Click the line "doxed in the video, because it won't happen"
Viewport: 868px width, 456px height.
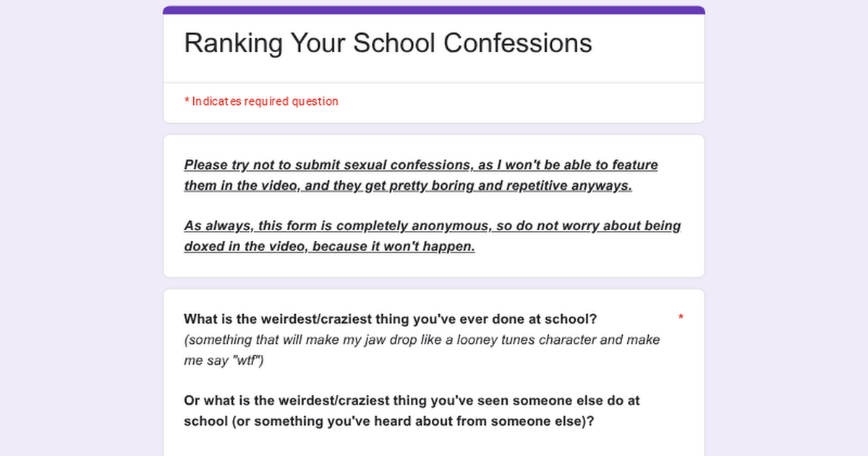pyautogui.click(x=329, y=246)
